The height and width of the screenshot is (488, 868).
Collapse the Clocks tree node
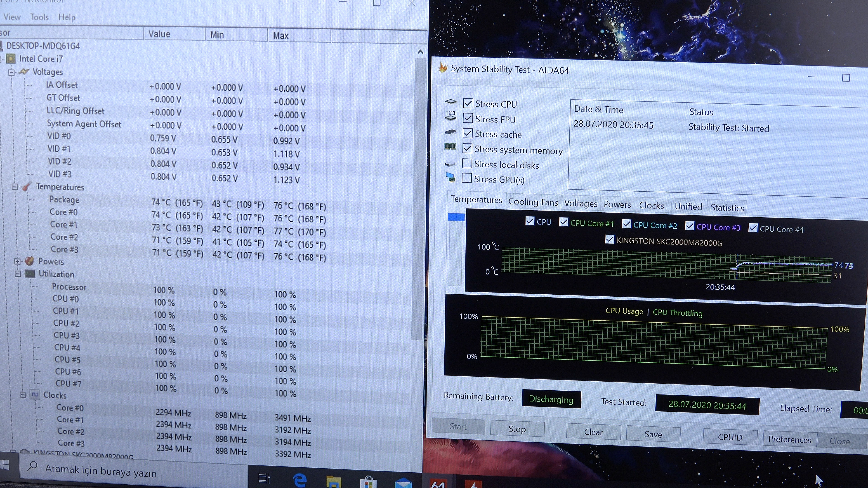point(23,395)
